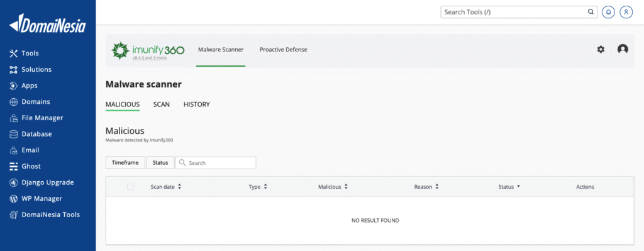Sort by Type column
Viewport: 644px width, 251px height.
tap(258, 186)
